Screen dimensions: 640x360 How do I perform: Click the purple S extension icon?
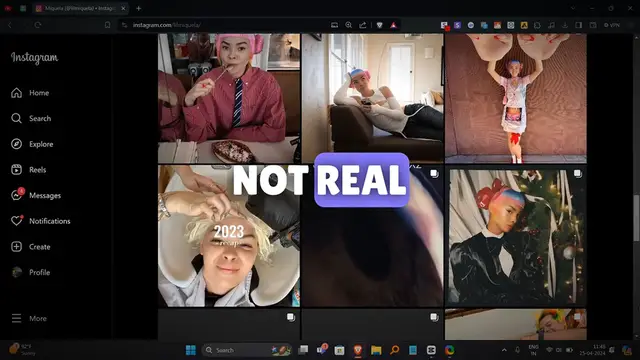[457, 25]
